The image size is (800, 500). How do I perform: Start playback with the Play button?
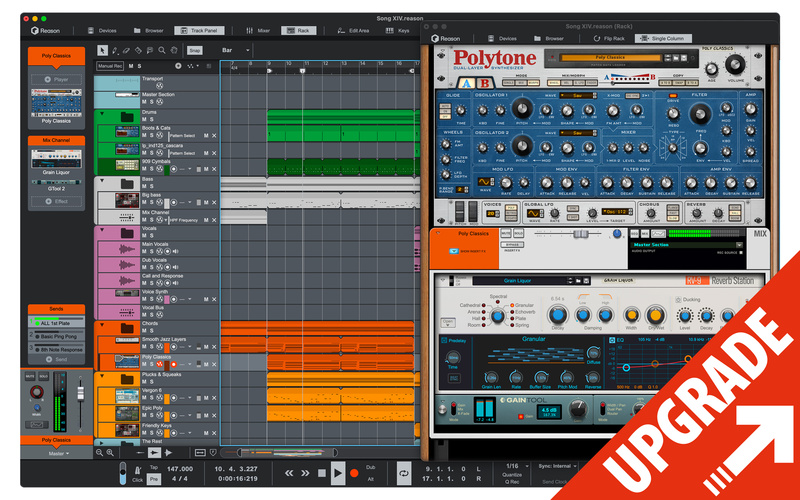click(337, 473)
